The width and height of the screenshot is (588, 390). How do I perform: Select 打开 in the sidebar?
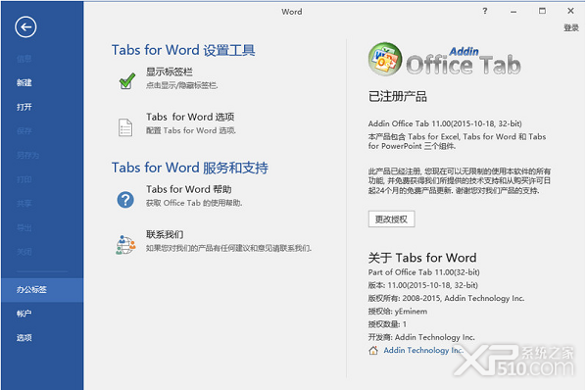[x=24, y=107]
